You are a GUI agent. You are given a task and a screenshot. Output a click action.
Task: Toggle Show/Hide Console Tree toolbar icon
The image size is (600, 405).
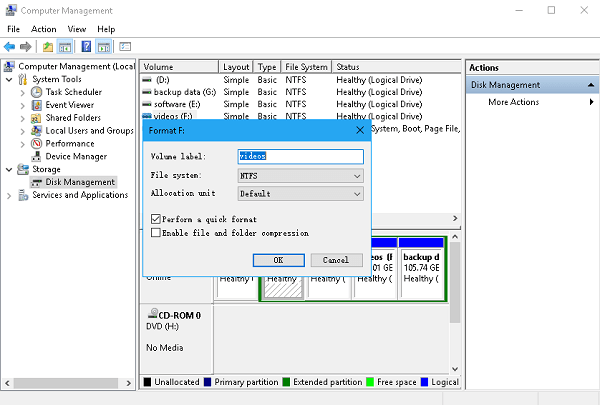(x=65, y=47)
